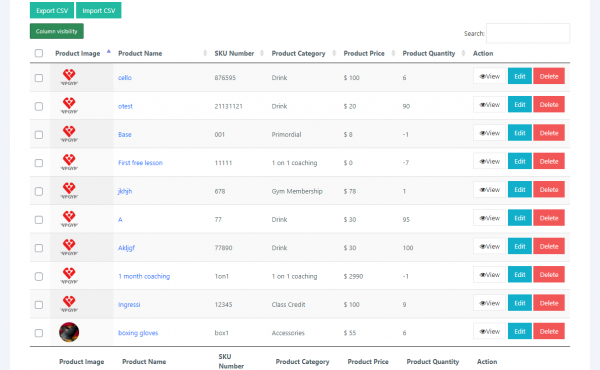Select the SKU value 876595
This screenshot has height=370, width=600.
coord(225,78)
